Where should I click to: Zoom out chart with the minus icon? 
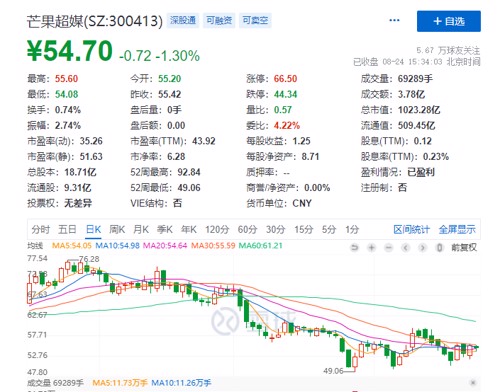[388, 248]
